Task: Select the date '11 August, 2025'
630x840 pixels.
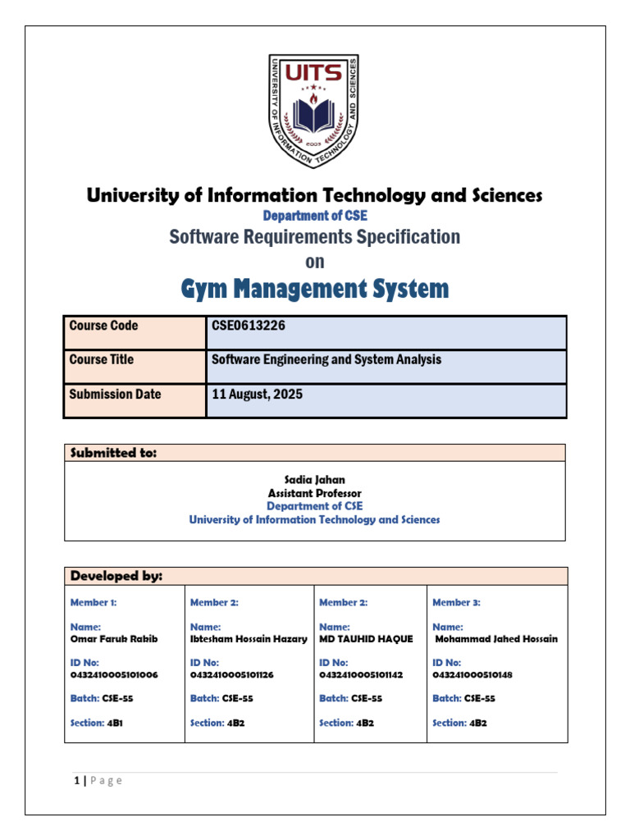Action: pyautogui.click(x=257, y=395)
